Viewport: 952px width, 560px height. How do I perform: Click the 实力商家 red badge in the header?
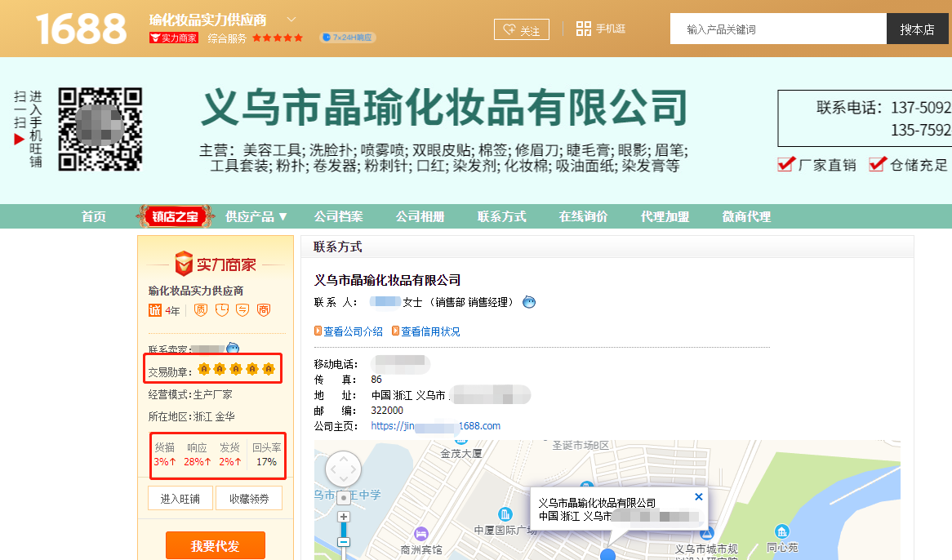(x=174, y=38)
